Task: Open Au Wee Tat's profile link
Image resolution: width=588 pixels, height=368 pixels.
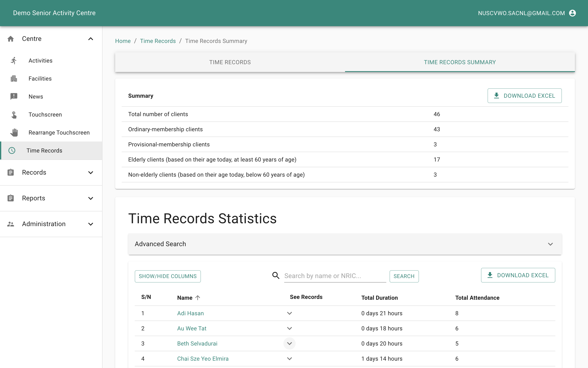Action: pyautogui.click(x=192, y=328)
